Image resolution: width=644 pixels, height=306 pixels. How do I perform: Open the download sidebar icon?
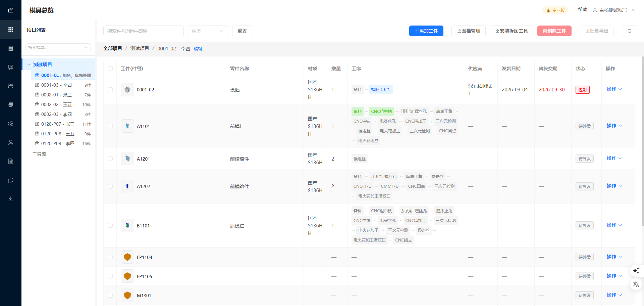pyautogui.click(x=11, y=199)
